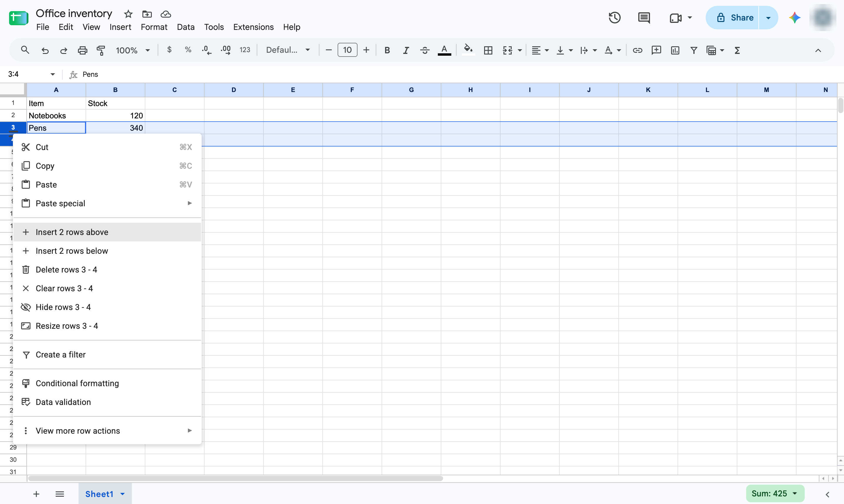Decrease font size minus button
This screenshot has height=504, width=844.
(329, 50)
